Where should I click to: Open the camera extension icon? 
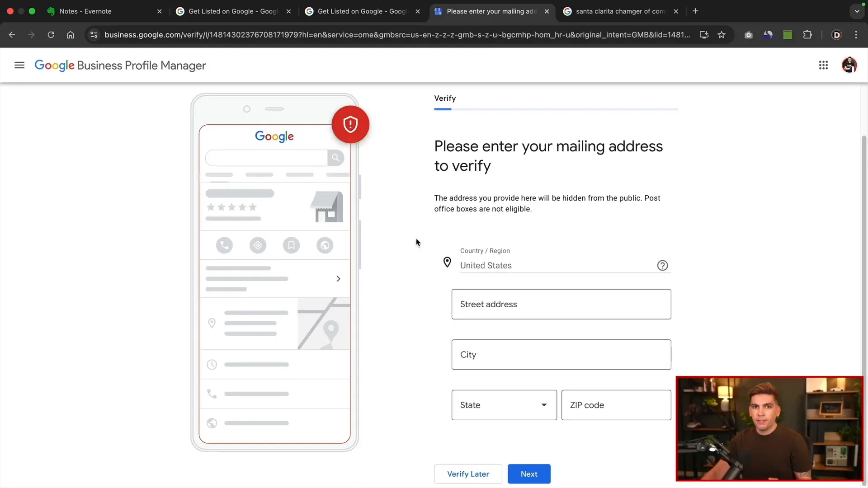pyautogui.click(x=749, y=35)
